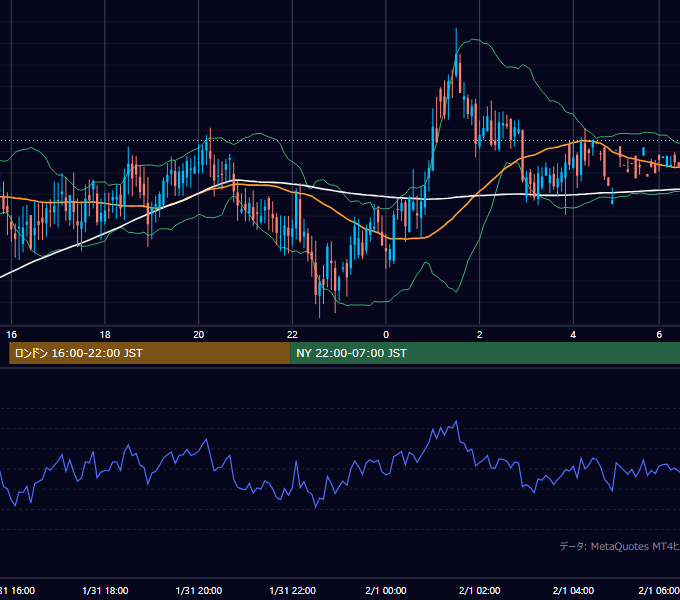
Task: Click the hour 4 axis label
Action: 573,335
